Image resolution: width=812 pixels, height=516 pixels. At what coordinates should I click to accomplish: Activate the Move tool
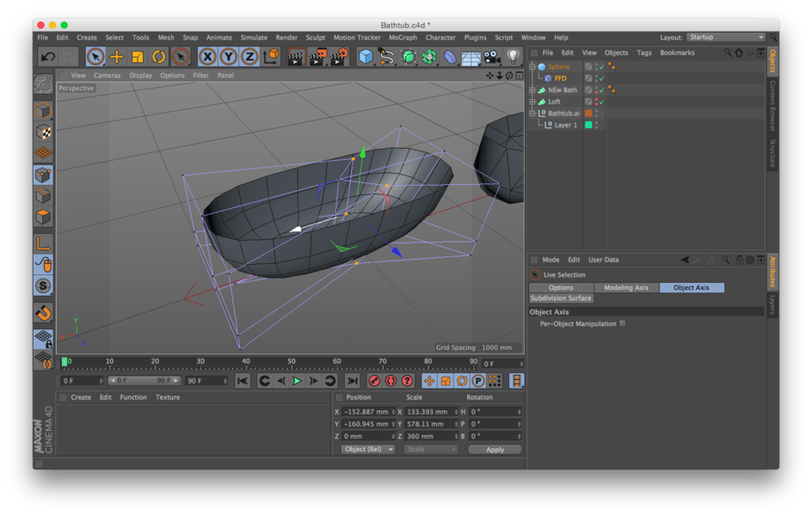(x=116, y=57)
